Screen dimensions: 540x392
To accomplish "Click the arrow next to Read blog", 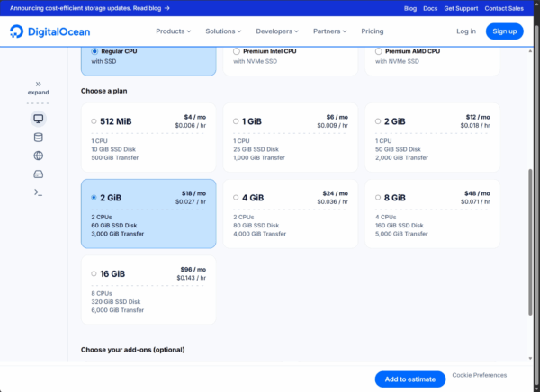I will (167, 7).
